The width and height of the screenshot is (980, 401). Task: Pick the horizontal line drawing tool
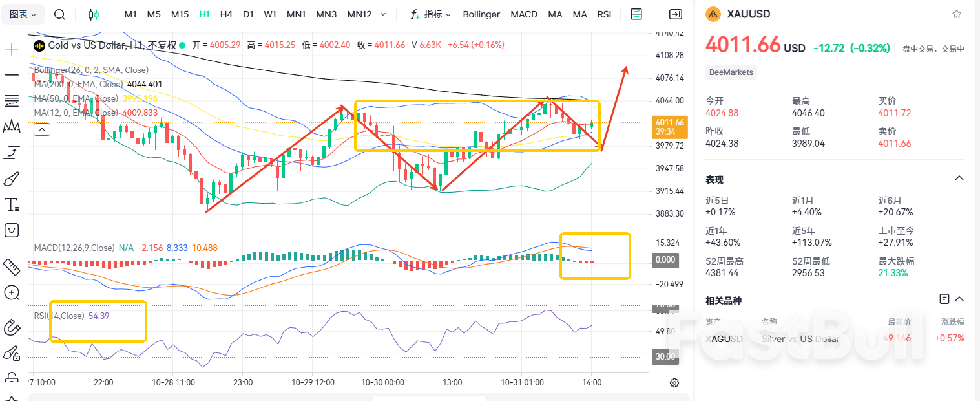pyautogui.click(x=12, y=74)
